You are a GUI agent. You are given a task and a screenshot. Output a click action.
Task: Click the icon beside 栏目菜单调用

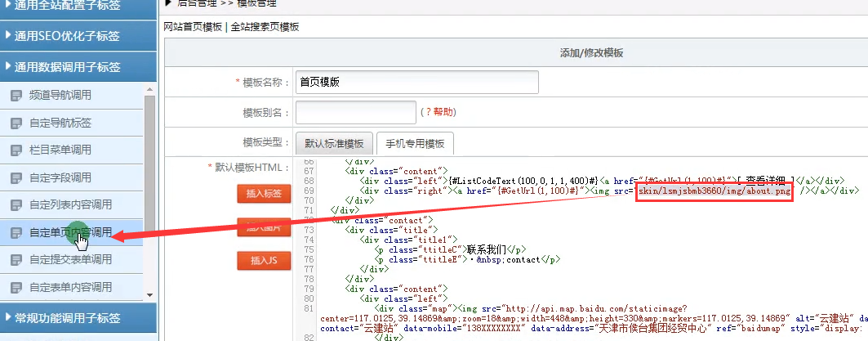tap(16, 150)
